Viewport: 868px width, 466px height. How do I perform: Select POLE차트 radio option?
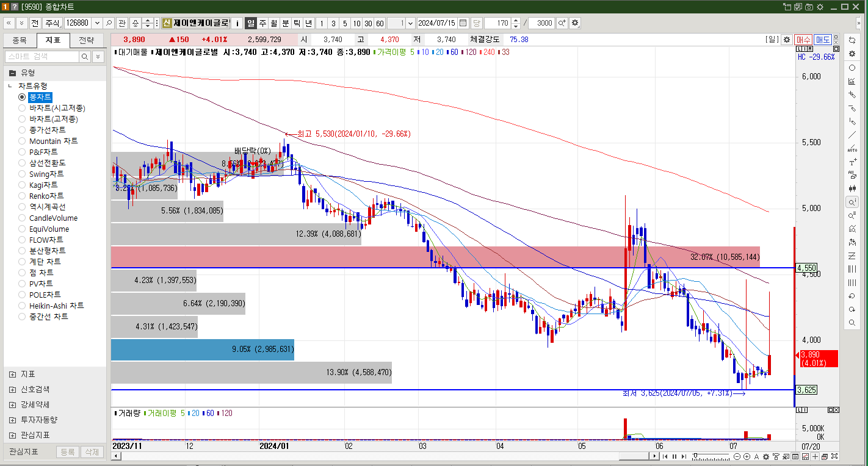pyautogui.click(x=22, y=295)
